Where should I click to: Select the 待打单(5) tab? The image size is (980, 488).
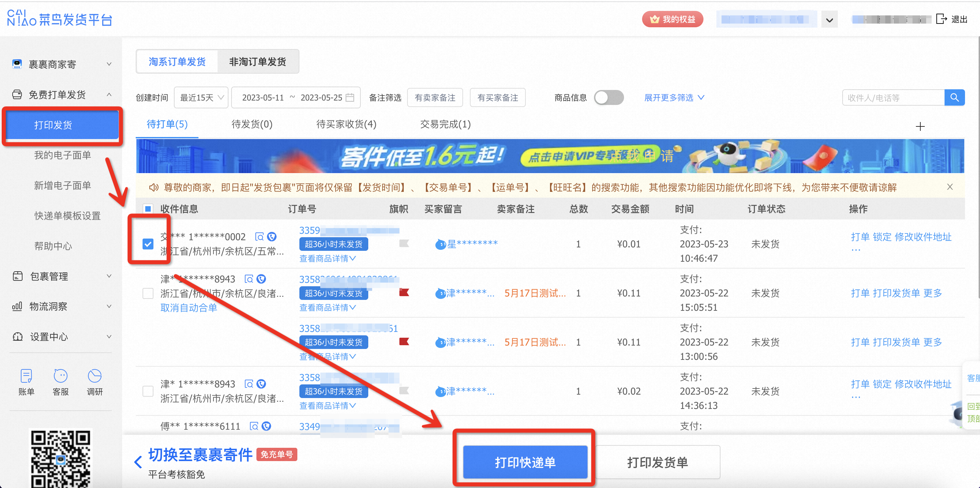[x=167, y=124]
